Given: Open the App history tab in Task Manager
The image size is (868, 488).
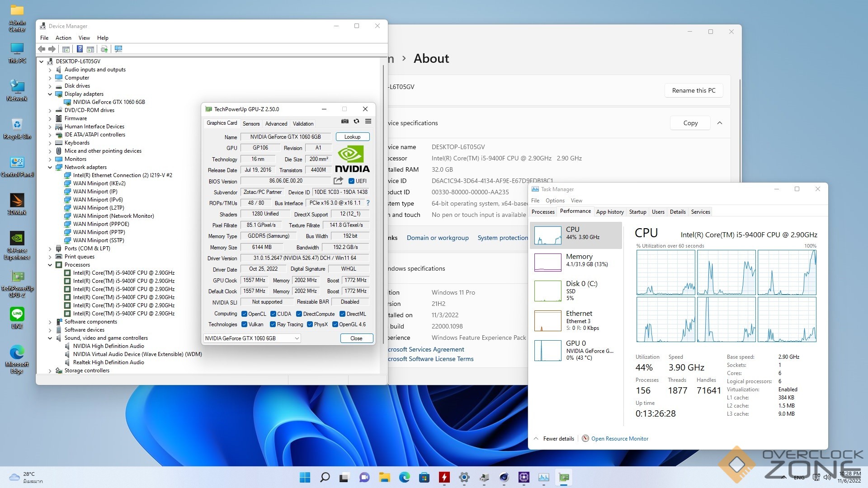Looking at the screenshot, I should point(609,211).
